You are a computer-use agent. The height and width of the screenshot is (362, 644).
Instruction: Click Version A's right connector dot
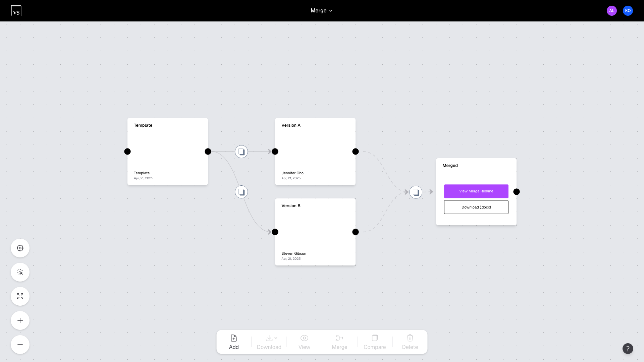coord(356,152)
